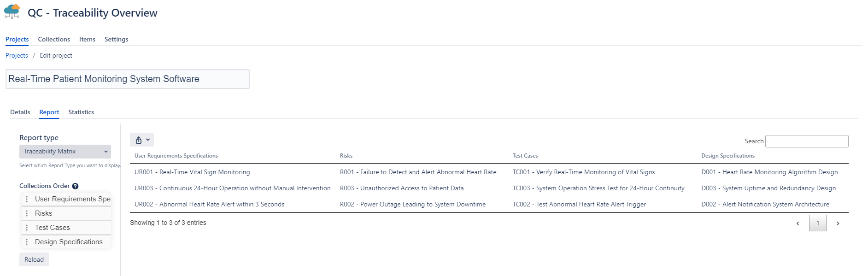This screenshot has width=868, height=276.
Task: Click the Reload button
Action: tap(34, 259)
